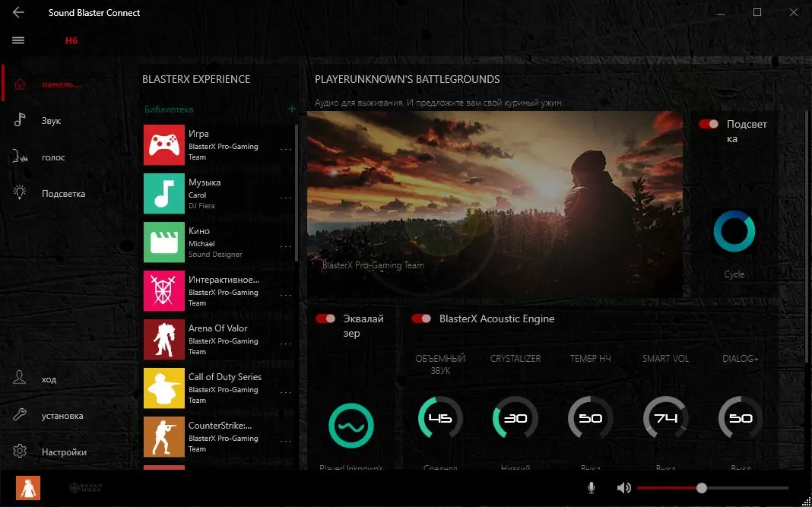Open options dots for Музыка profile

point(286,198)
